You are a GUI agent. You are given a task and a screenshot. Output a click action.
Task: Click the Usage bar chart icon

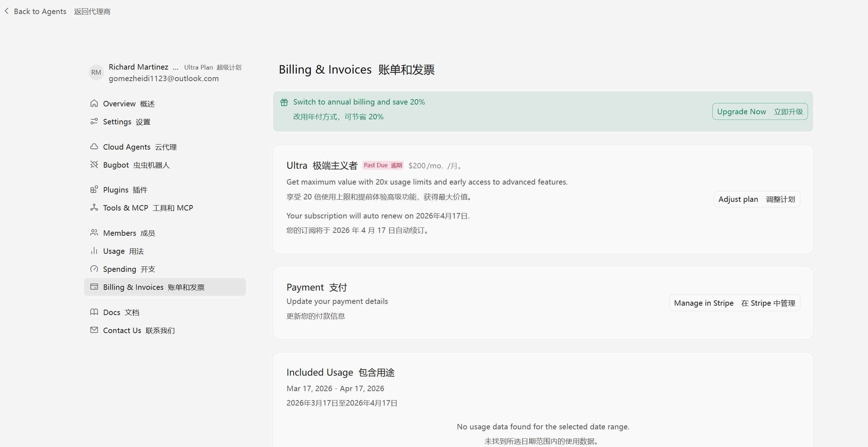click(x=94, y=251)
